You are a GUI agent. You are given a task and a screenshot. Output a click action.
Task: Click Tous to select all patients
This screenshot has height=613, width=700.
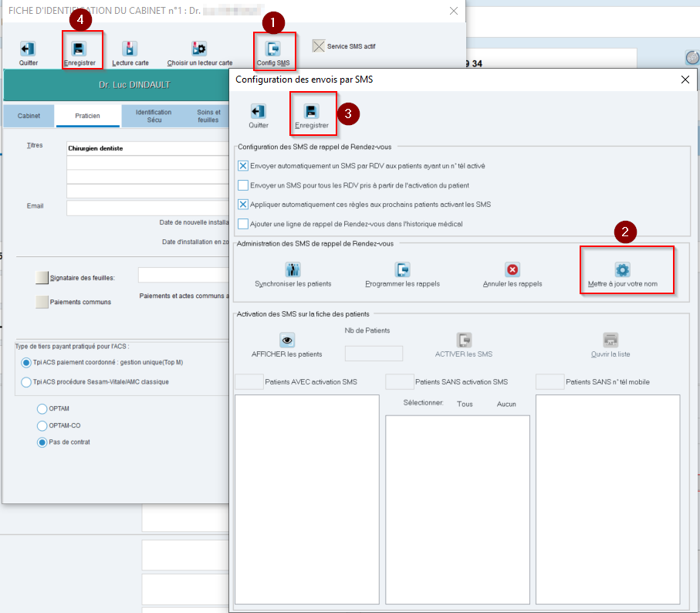coord(465,404)
